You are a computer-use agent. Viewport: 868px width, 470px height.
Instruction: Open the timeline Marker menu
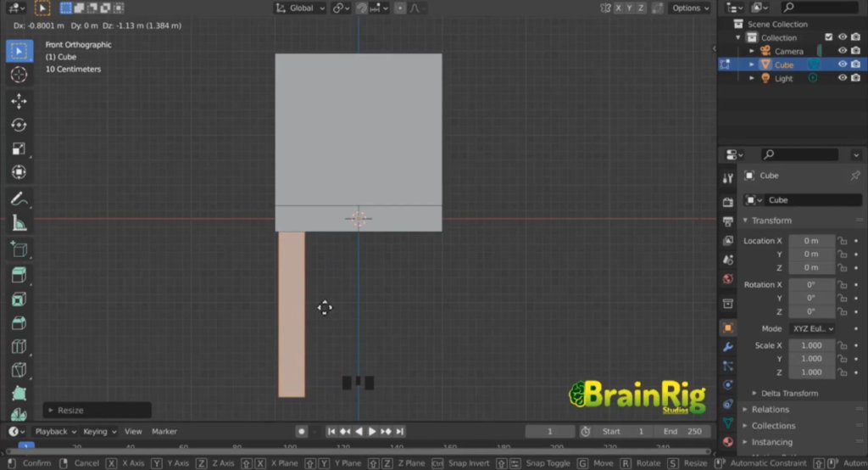pyautogui.click(x=164, y=431)
